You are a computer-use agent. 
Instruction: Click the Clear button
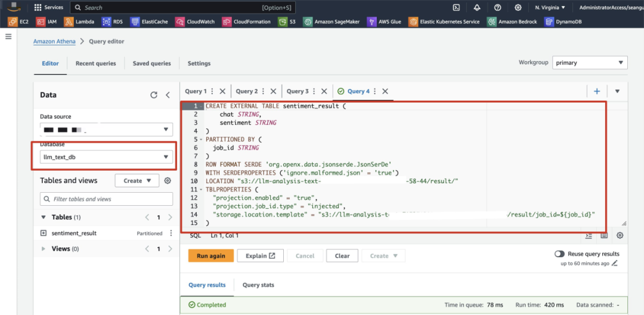[342, 255]
